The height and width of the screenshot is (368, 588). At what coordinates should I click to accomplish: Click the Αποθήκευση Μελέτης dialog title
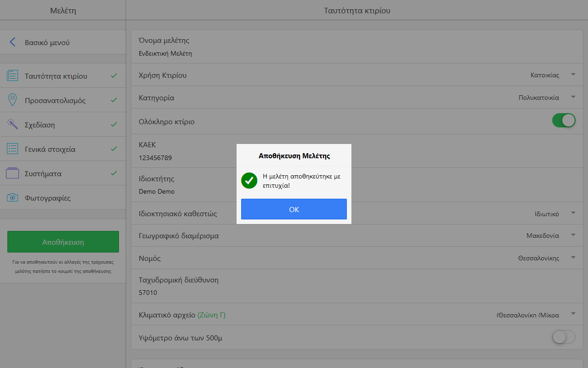click(294, 156)
